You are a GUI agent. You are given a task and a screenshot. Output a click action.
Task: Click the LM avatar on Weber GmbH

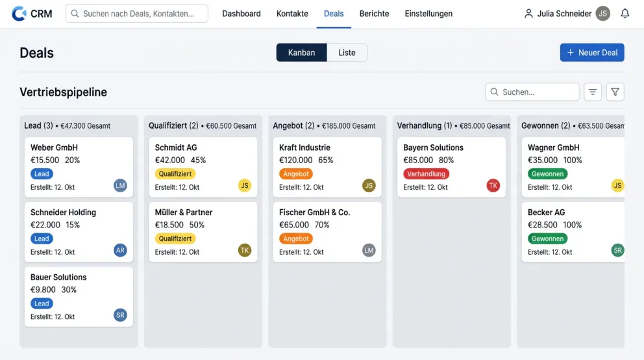point(120,186)
